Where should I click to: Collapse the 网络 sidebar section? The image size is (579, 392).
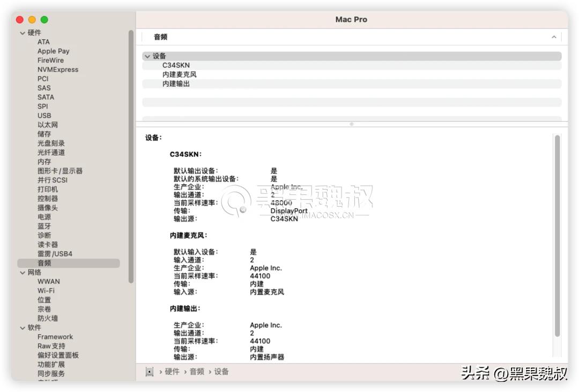pyautogui.click(x=23, y=272)
